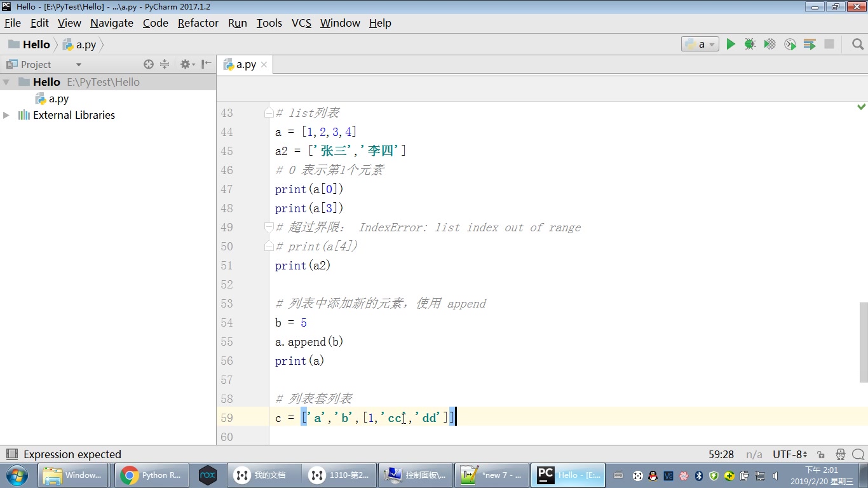868x488 pixels.
Task: Open the UTF-8 encoding selector
Action: [787, 454]
